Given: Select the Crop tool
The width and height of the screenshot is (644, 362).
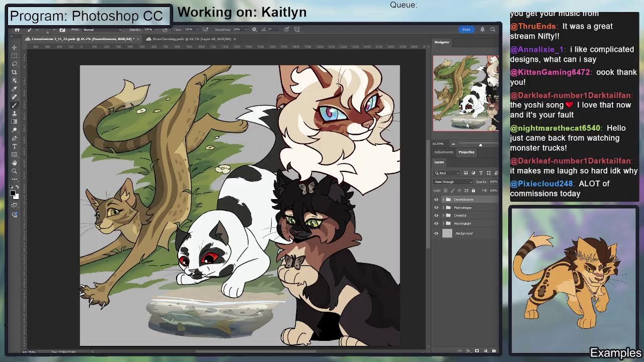Looking at the screenshot, I should pyautogui.click(x=14, y=72).
